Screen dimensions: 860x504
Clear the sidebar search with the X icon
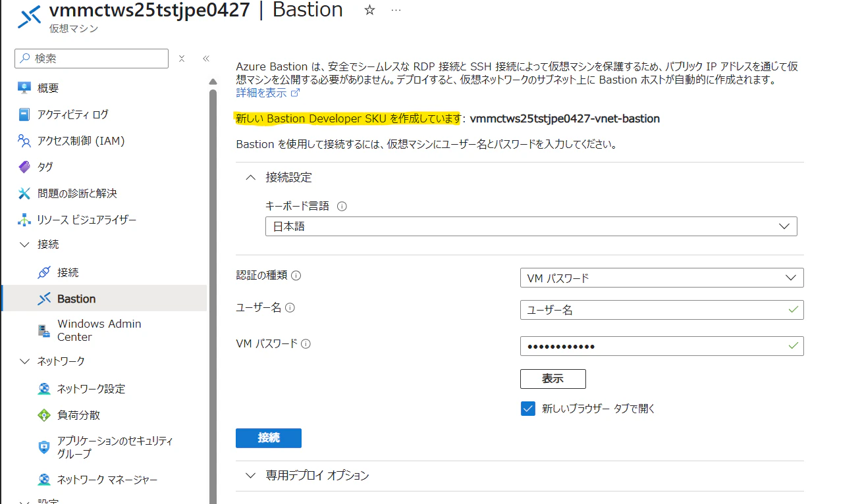tap(182, 59)
